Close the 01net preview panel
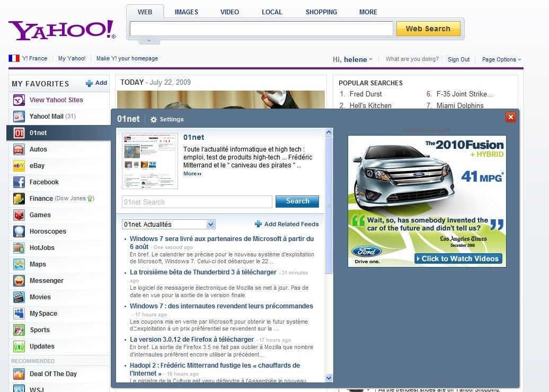The height and width of the screenshot is (392, 549). 510,117
